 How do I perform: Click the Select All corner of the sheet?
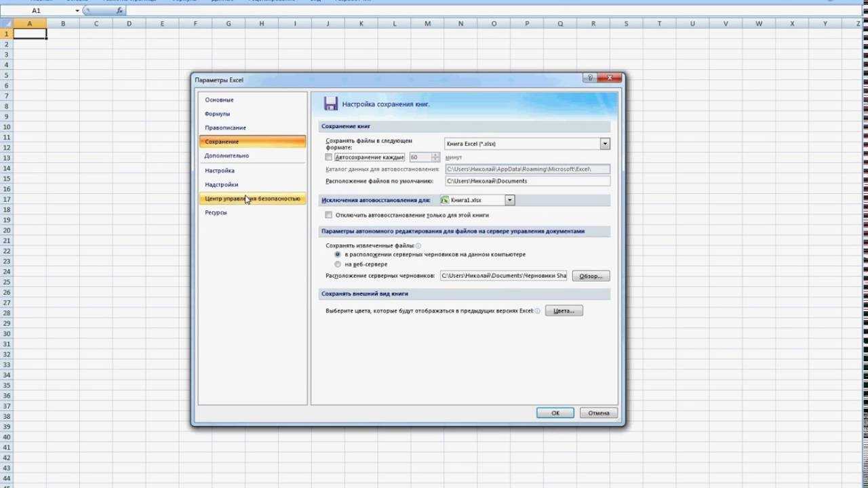(7, 23)
